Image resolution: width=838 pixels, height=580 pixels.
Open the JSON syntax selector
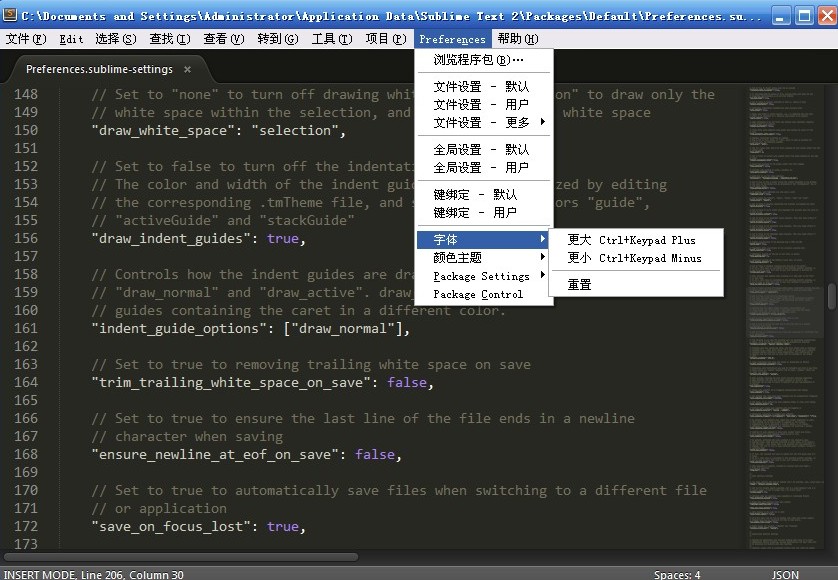tap(785, 575)
